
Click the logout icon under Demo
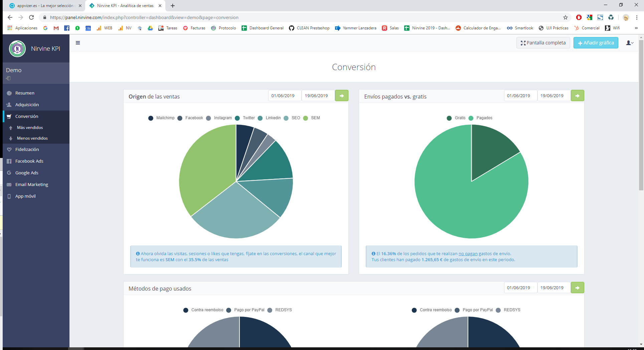point(8,78)
